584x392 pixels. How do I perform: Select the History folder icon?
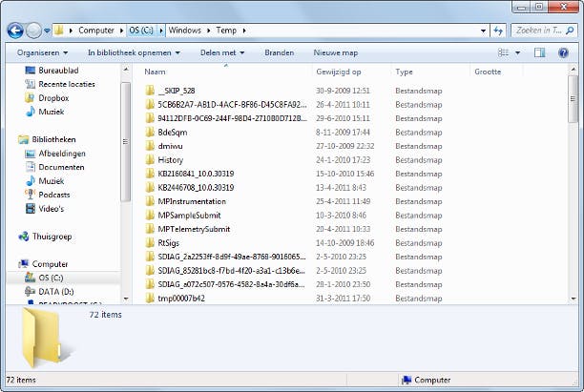[150, 159]
